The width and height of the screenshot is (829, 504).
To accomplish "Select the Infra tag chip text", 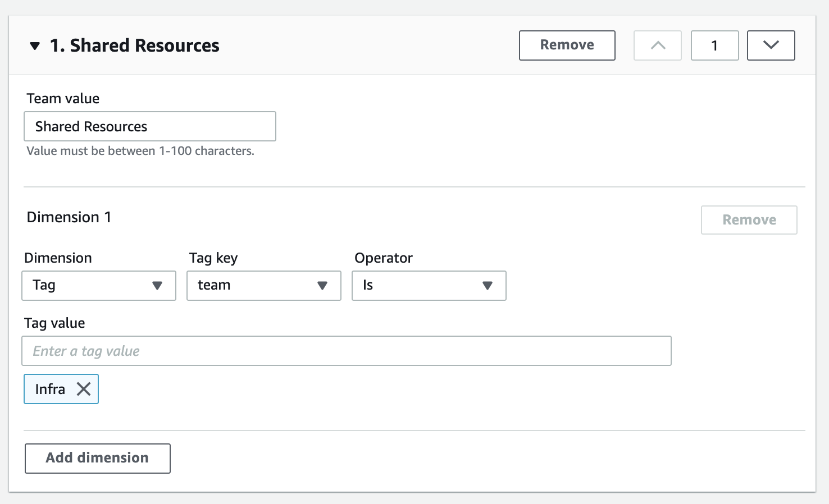I will click(50, 389).
